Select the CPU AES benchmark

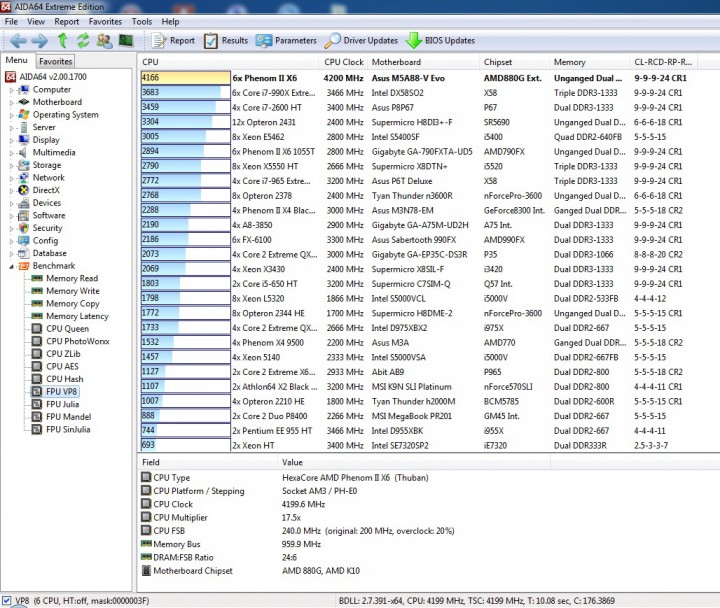(62, 366)
